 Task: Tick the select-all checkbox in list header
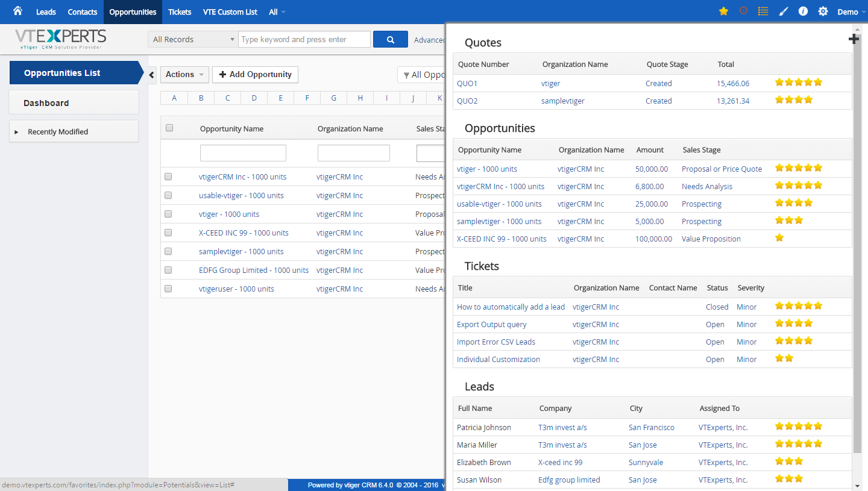pos(169,128)
